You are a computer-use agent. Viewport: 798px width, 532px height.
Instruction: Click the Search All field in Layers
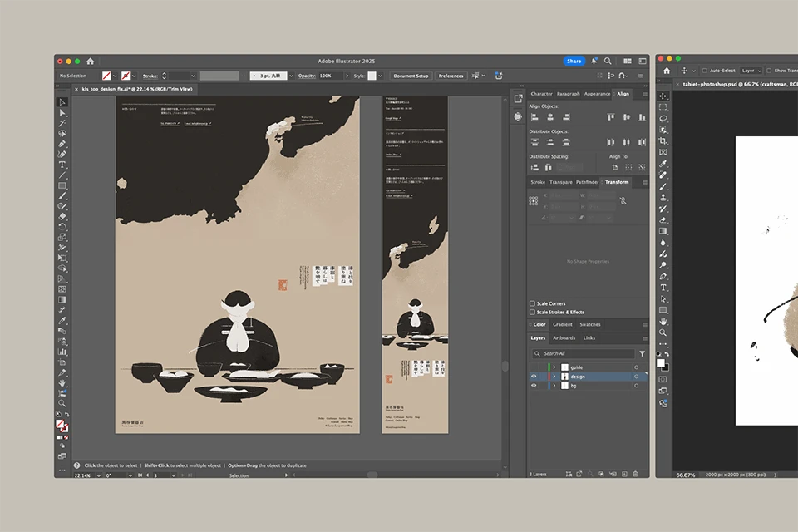tap(582, 353)
